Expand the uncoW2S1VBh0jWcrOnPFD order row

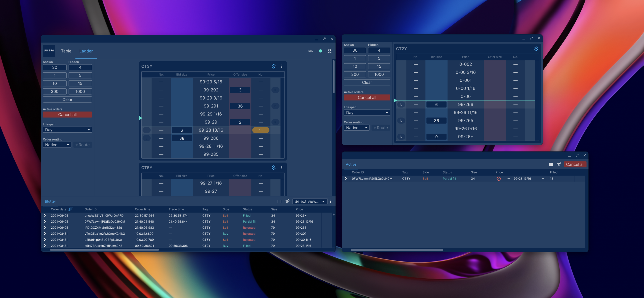(x=45, y=216)
